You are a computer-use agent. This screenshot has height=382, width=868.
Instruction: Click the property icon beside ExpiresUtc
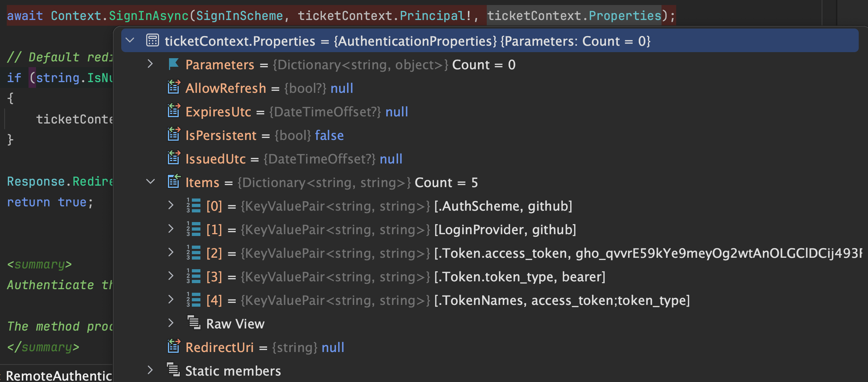click(174, 111)
